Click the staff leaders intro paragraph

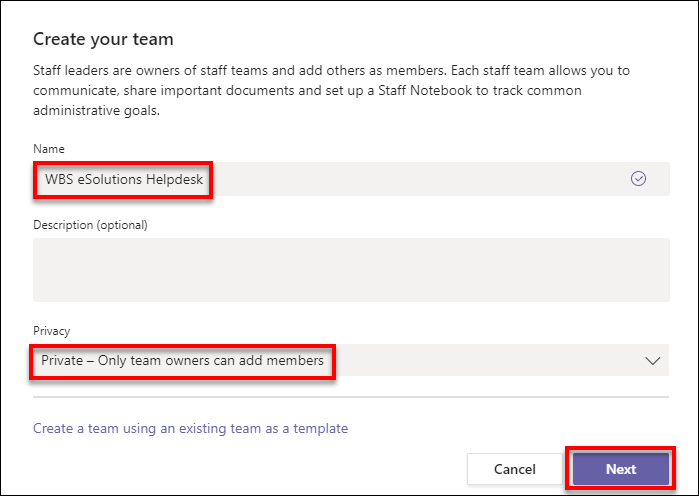(345, 90)
